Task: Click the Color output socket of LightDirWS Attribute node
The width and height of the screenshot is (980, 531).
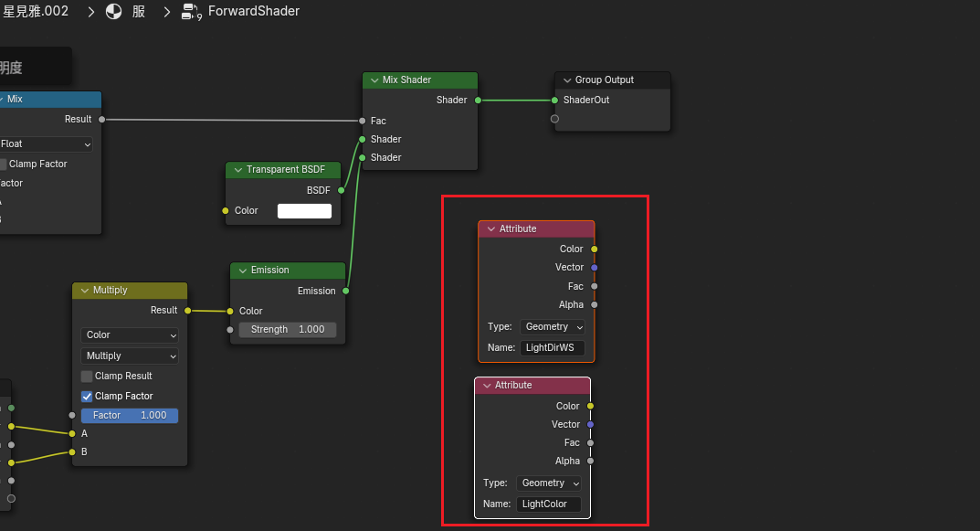Action: click(595, 249)
